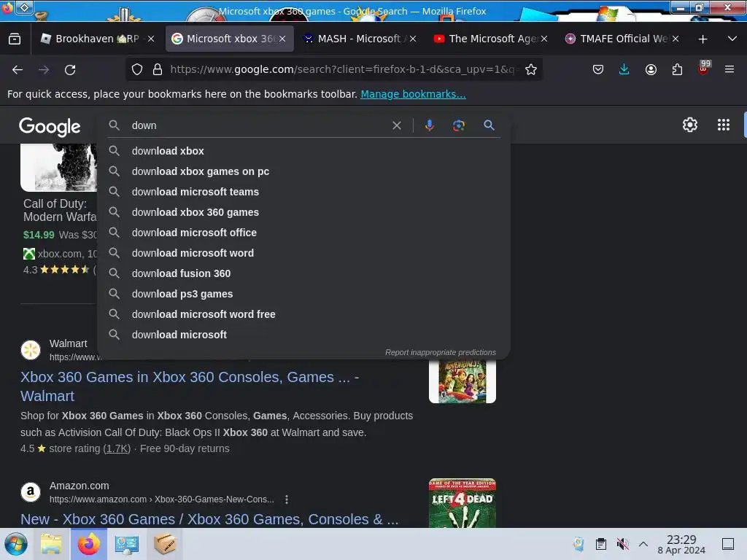This screenshot has width=747, height=560.
Task: Save page to Pocket
Action: click(598, 69)
